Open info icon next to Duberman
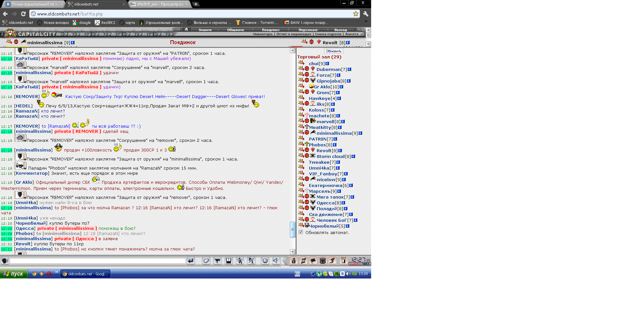 [350, 69]
